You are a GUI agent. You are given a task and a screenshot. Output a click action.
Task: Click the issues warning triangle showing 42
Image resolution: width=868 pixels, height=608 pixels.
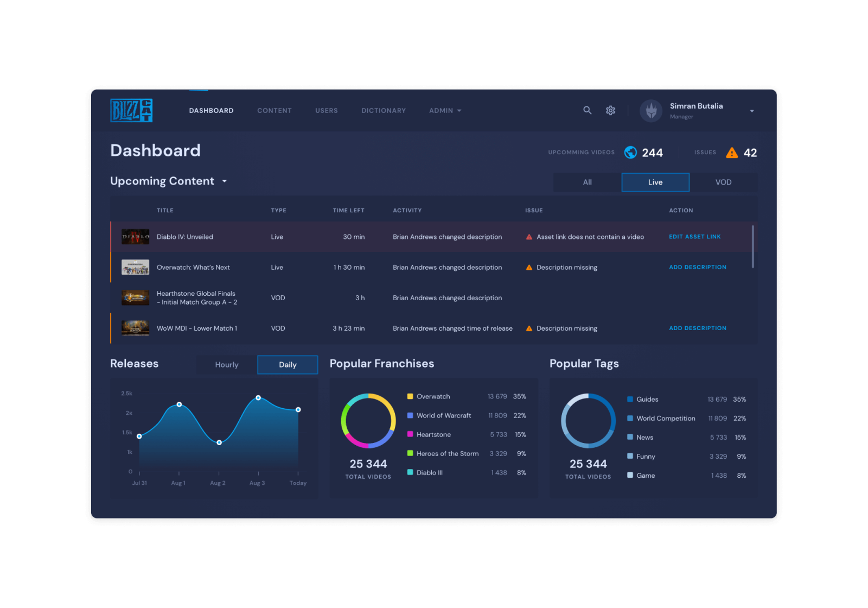click(732, 153)
